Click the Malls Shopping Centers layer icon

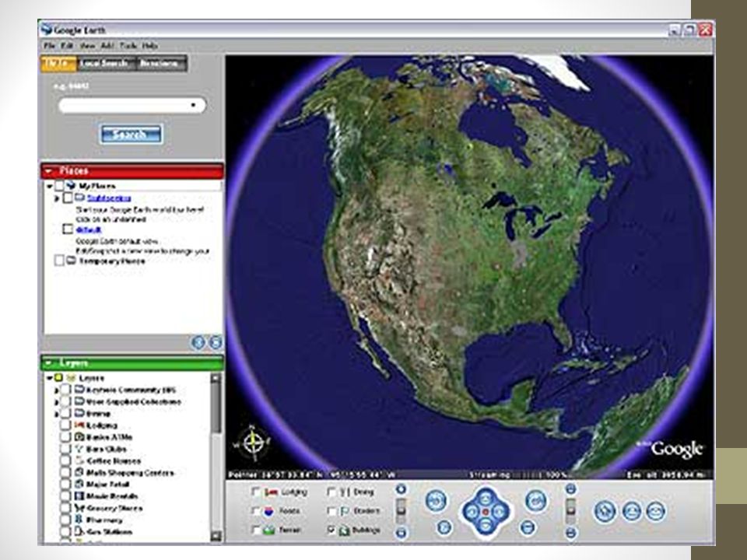point(79,472)
